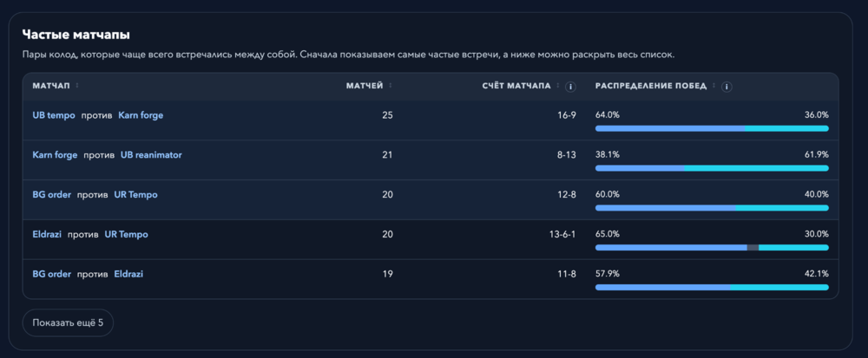Open Eldrazi link in last row
This screenshot has width=868, height=358.
click(128, 275)
